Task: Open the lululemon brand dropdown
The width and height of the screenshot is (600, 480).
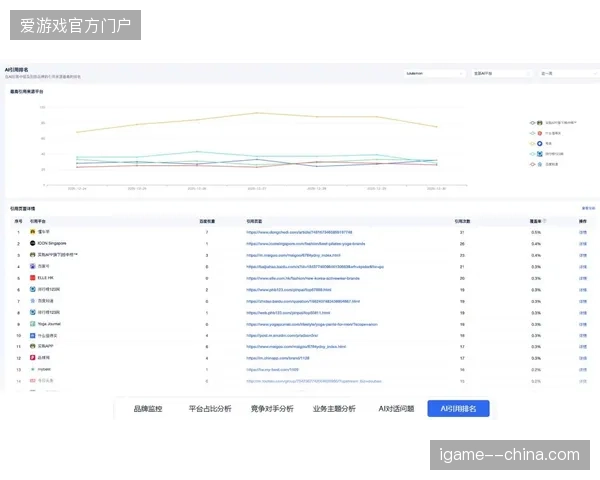Action: coord(434,73)
